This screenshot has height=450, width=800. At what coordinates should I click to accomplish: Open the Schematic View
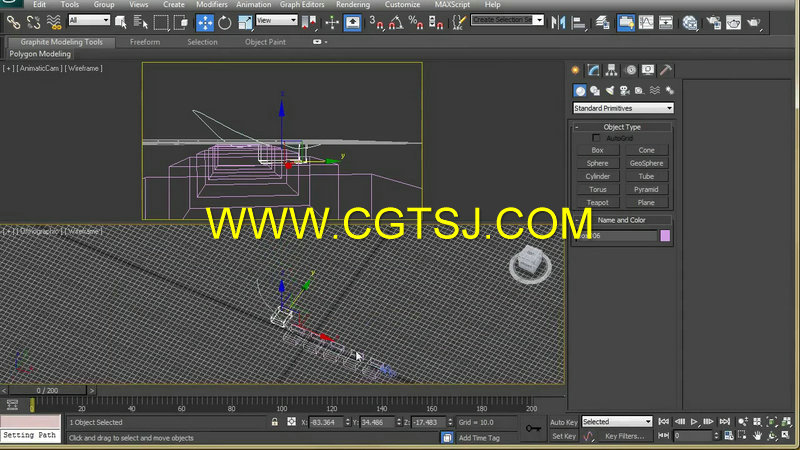666,22
